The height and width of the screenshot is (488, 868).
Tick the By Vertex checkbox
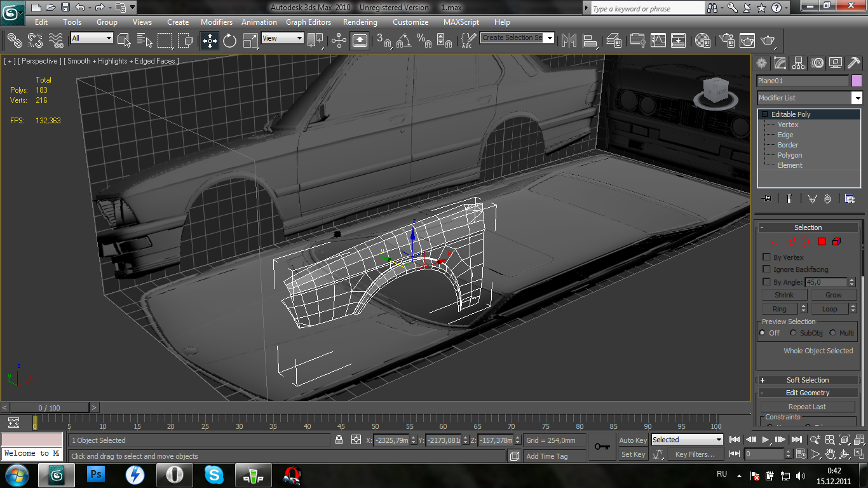point(766,257)
